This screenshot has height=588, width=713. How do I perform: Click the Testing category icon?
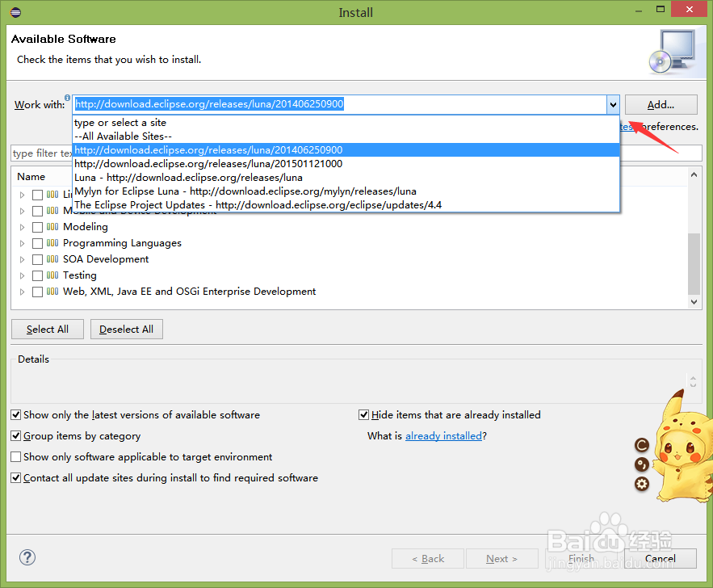click(52, 275)
